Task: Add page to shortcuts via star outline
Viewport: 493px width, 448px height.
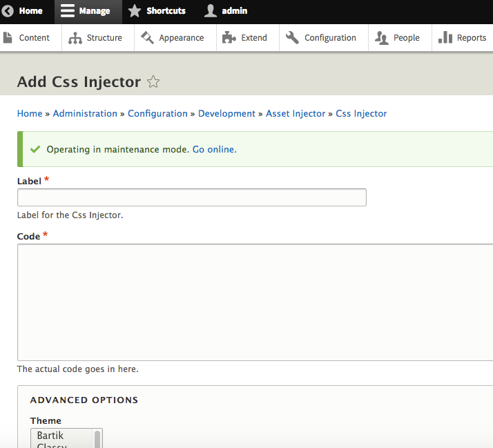Action: [153, 81]
